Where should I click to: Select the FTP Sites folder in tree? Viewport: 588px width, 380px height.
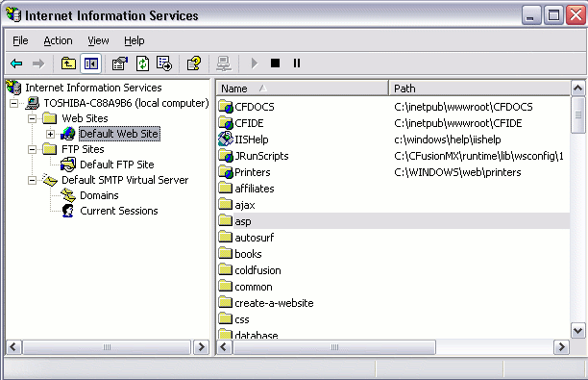click(83, 149)
